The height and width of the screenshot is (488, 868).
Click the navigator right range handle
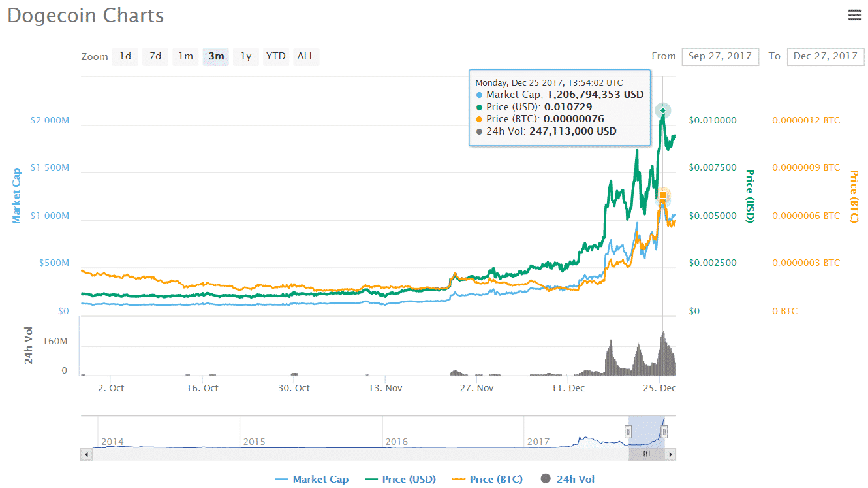pyautogui.click(x=664, y=431)
